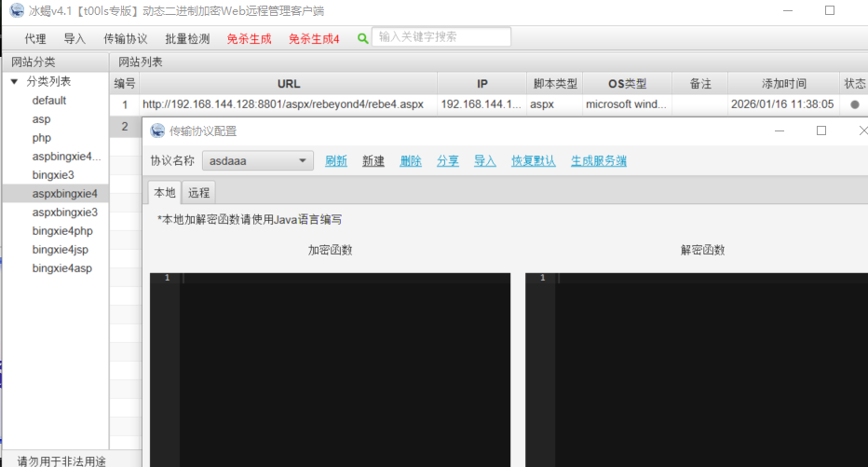868x467 pixels.
Task: Open the 传输协议 menu
Action: point(125,39)
